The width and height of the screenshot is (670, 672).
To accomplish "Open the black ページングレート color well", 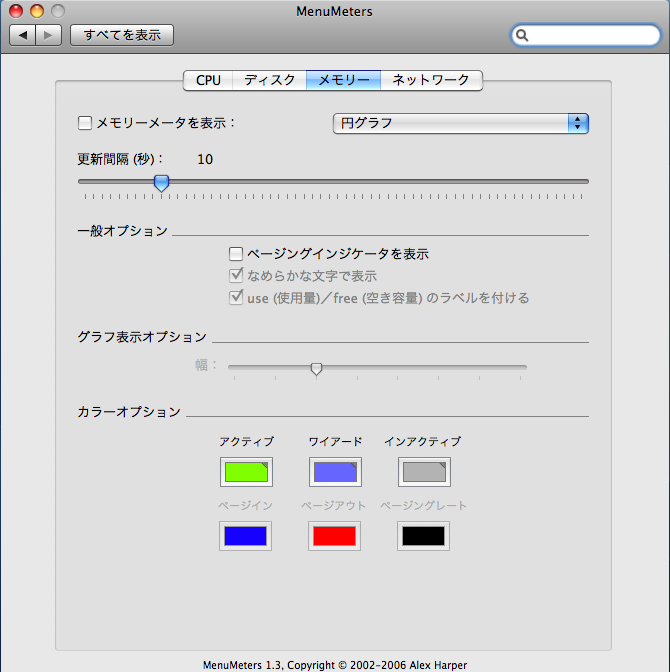I will click(424, 536).
